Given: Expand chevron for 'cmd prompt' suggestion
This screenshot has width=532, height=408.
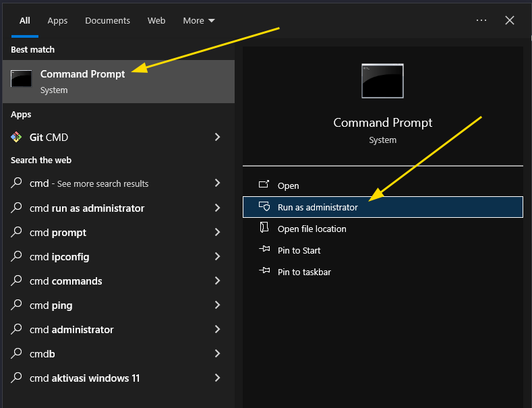Looking at the screenshot, I should [218, 232].
